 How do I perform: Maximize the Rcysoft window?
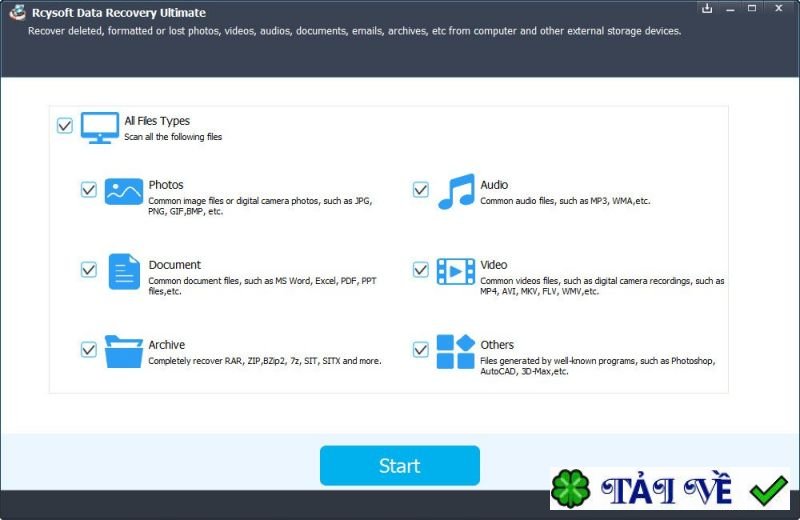(752, 8)
